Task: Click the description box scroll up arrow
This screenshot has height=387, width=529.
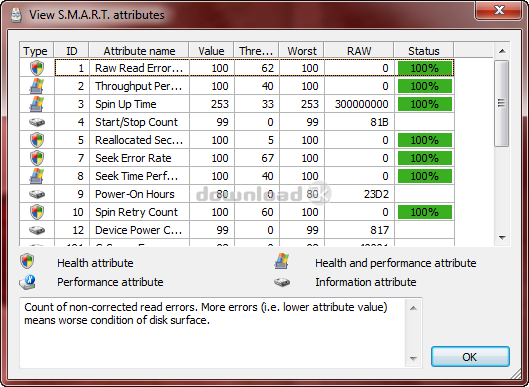Action: 413,308
